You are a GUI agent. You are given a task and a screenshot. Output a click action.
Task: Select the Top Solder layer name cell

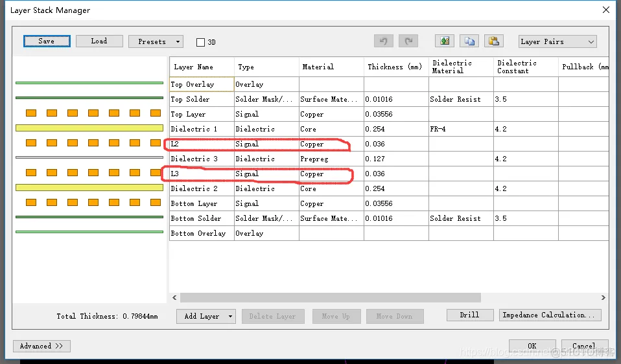[202, 99]
